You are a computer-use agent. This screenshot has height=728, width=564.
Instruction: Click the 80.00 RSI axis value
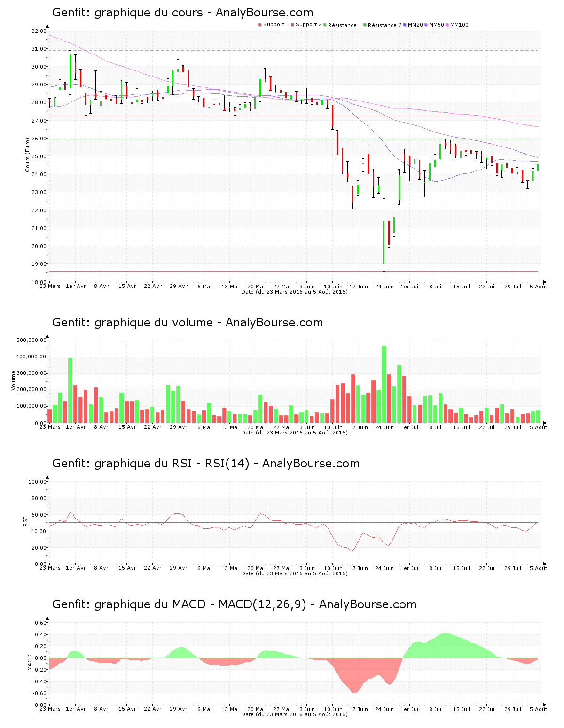point(39,498)
